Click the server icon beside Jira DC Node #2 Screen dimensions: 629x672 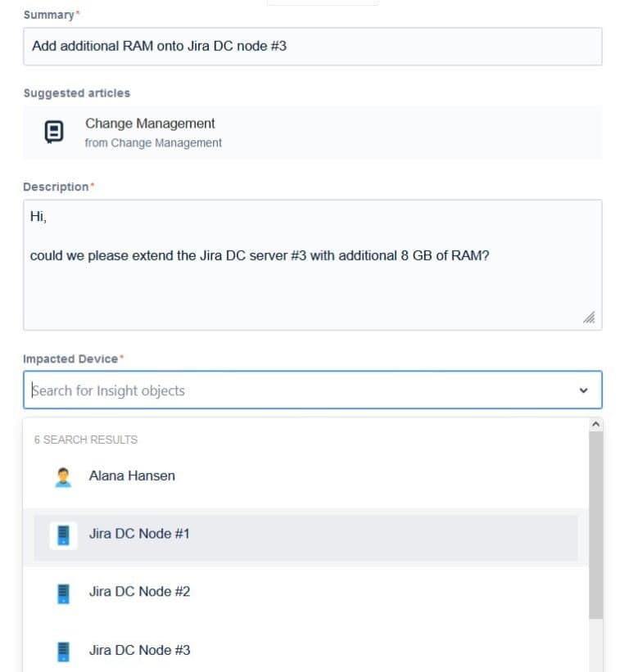(x=61, y=592)
